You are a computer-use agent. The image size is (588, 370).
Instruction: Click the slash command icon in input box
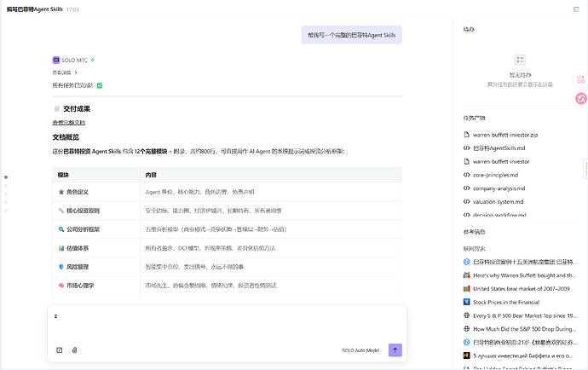pos(60,350)
